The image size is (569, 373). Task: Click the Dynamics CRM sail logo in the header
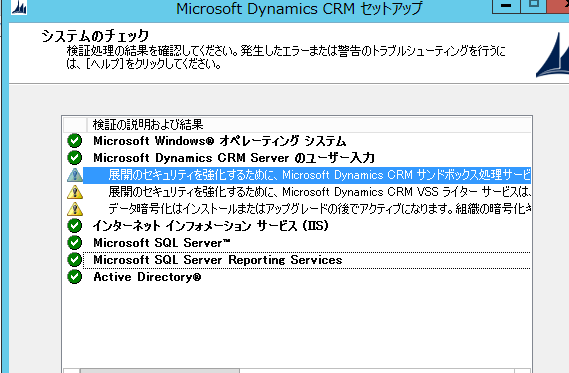553,54
